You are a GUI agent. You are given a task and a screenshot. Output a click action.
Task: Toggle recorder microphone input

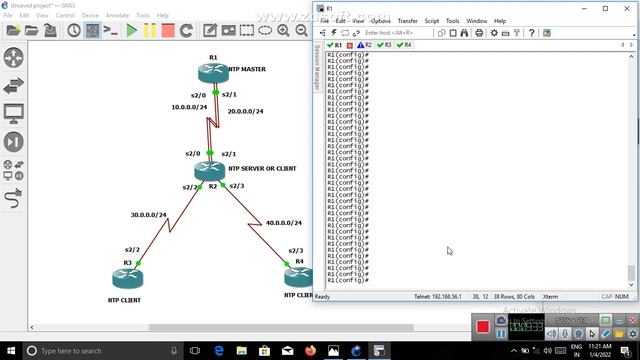pos(565,334)
